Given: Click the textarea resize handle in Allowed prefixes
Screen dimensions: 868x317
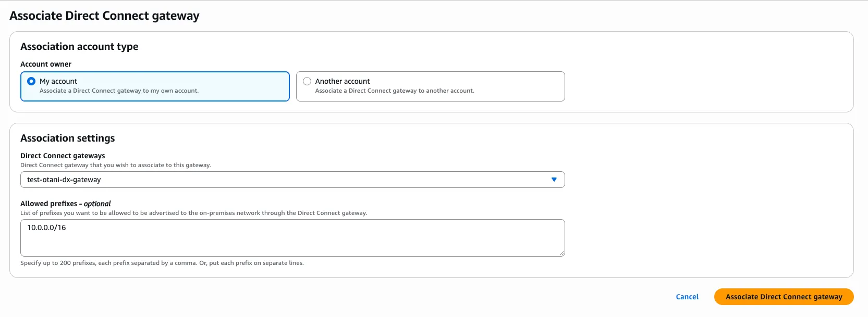Looking at the screenshot, I should [x=561, y=253].
